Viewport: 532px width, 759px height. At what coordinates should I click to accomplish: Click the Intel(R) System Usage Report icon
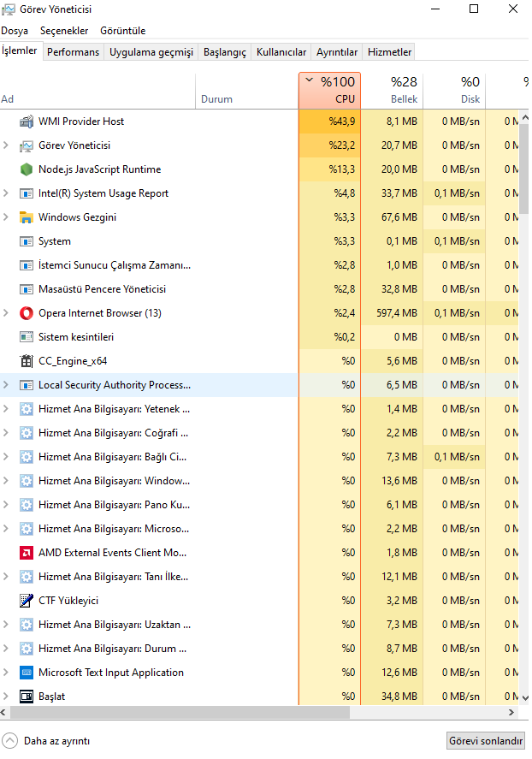(27, 193)
